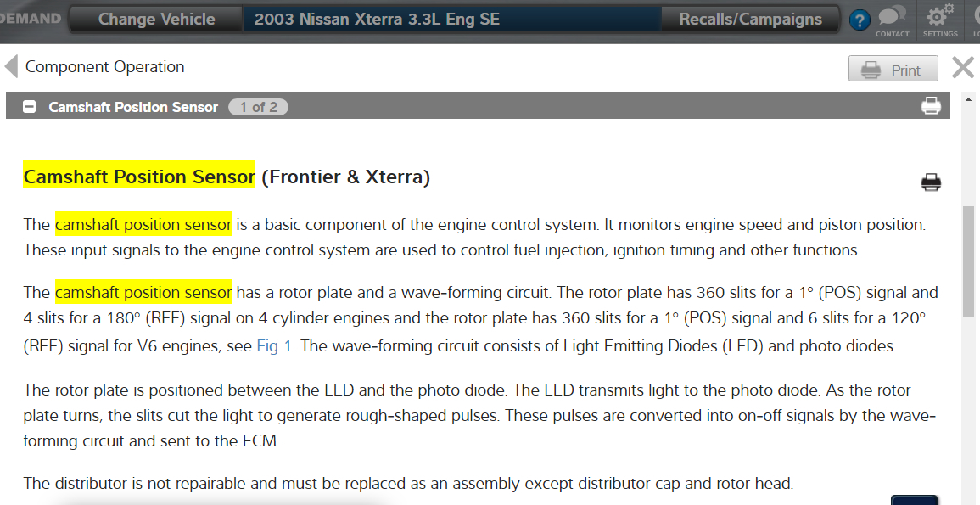Screen dimensions: 980x505
Task: Click highlighted Camshaft Position Sensor heading text
Action: click(x=139, y=177)
